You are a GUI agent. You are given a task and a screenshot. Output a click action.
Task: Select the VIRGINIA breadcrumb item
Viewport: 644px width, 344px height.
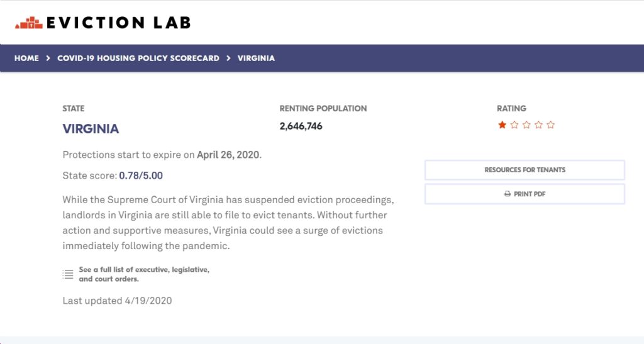[257, 58]
